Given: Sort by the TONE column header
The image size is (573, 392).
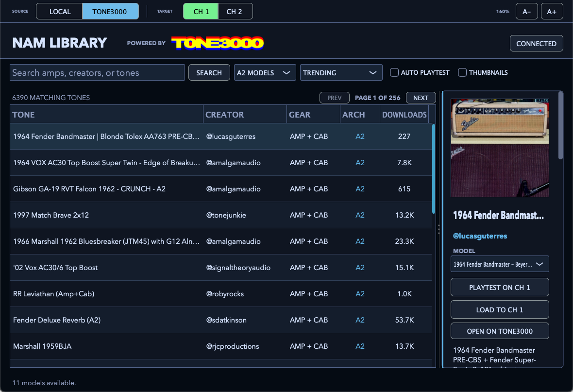Looking at the screenshot, I should coord(106,115).
